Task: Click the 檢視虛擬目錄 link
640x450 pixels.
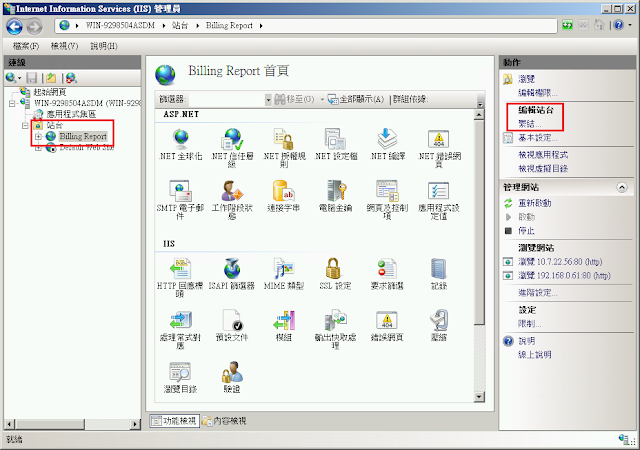Action: coord(543,168)
